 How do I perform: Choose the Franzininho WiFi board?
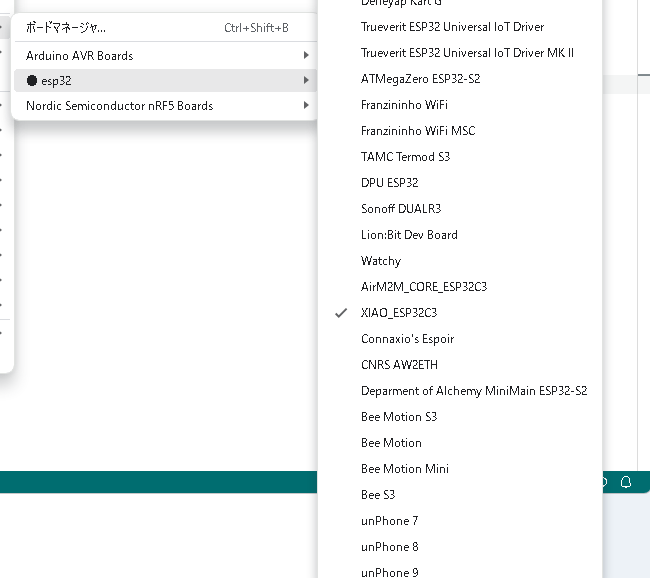coord(460,105)
